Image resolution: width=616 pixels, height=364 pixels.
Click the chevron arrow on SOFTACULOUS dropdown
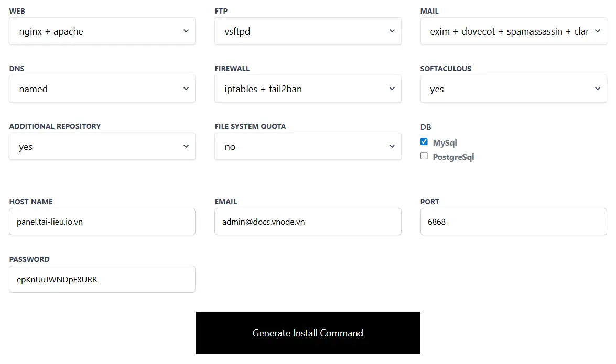tap(598, 89)
